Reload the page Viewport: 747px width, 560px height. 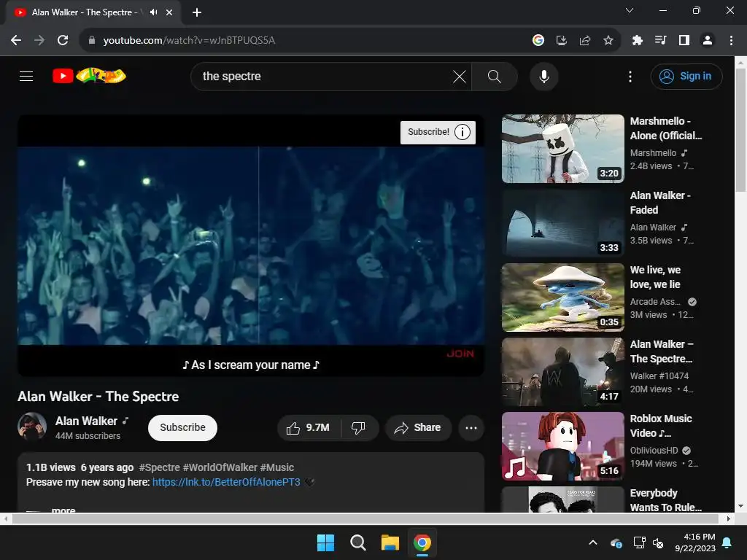coord(63,41)
